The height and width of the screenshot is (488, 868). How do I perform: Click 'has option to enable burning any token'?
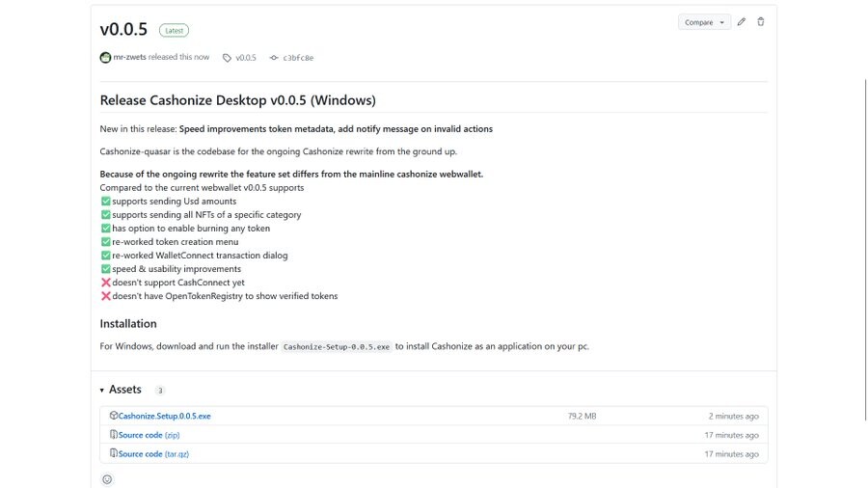pyautogui.click(x=191, y=228)
